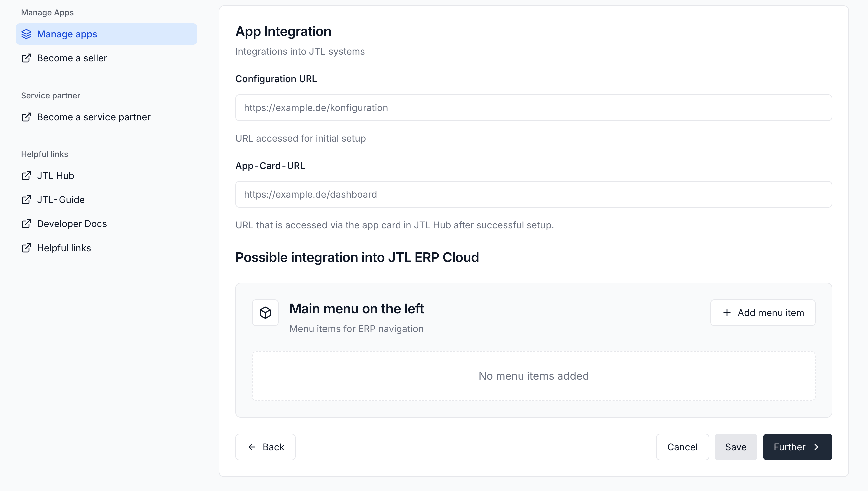
Task: Click 'Possible integration into JTL ERP Cloud' heading
Action: (x=357, y=257)
